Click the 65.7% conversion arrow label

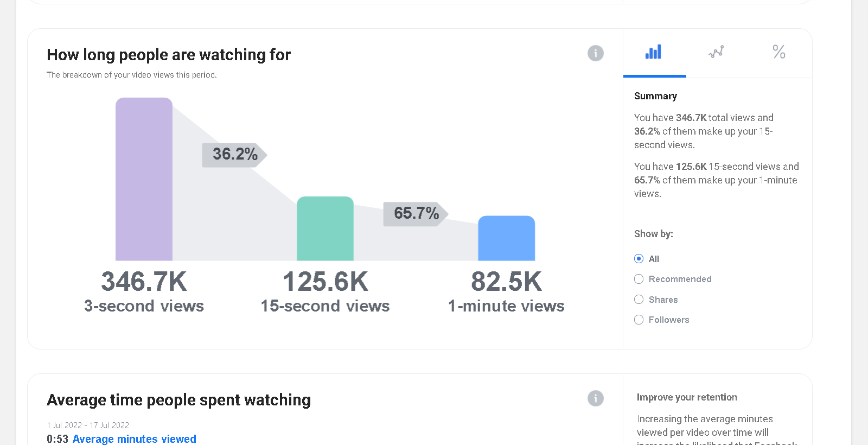coord(416,213)
